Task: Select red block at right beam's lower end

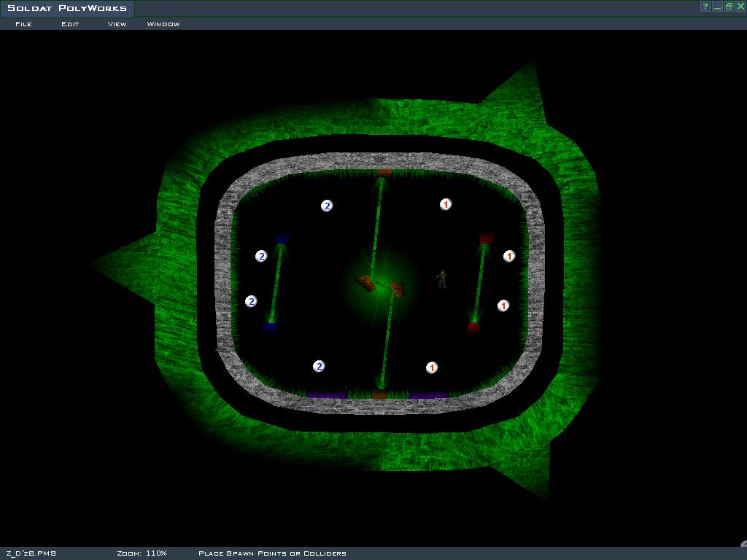Action: coord(473,327)
